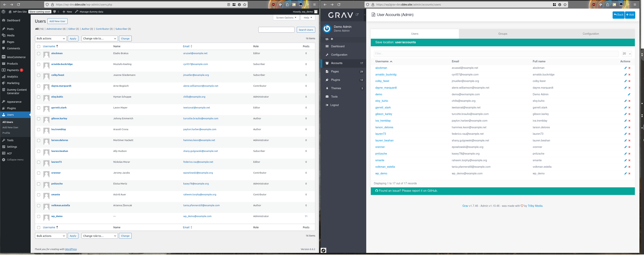Expand the Help panel in WordPress
This screenshot has height=255, width=644.
[x=308, y=18]
